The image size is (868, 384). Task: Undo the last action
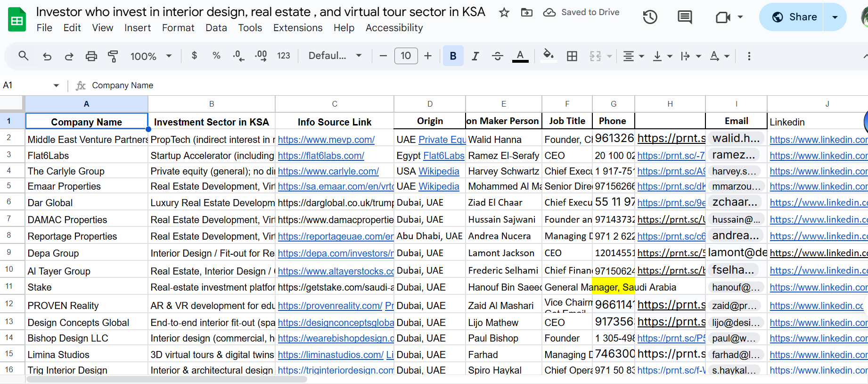coord(47,56)
